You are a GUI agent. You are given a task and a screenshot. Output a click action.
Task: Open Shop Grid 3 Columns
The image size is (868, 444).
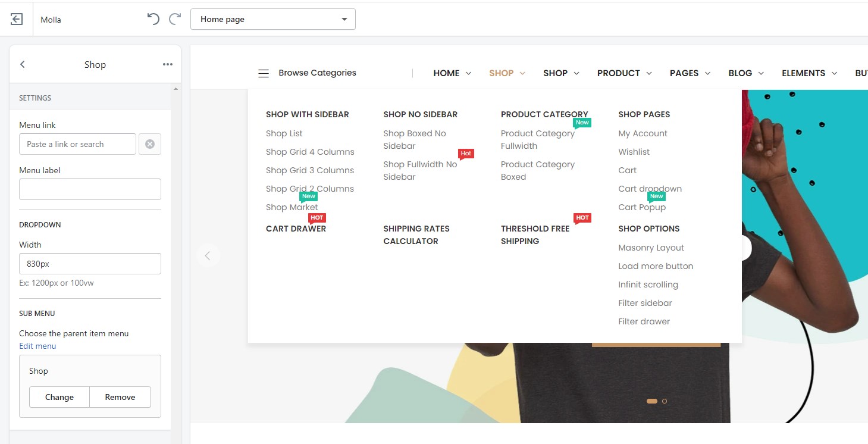(x=310, y=170)
